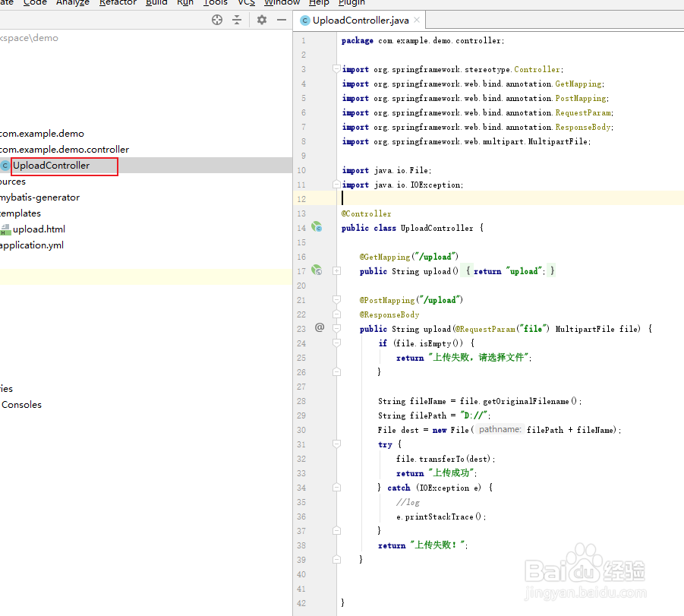Hide the project panel using the minus icon
This screenshot has height=616, width=684.
coord(281,21)
